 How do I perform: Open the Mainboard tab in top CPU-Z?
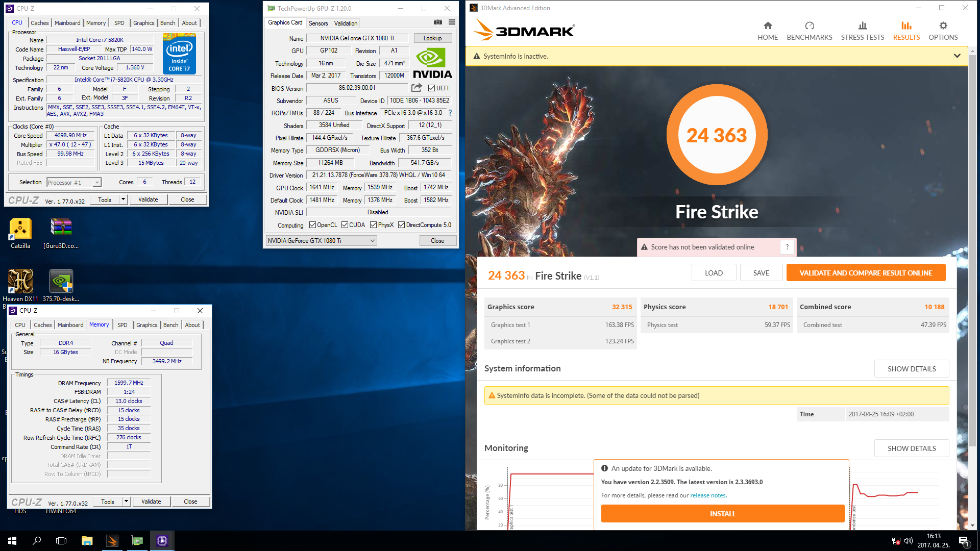(67, 23)
